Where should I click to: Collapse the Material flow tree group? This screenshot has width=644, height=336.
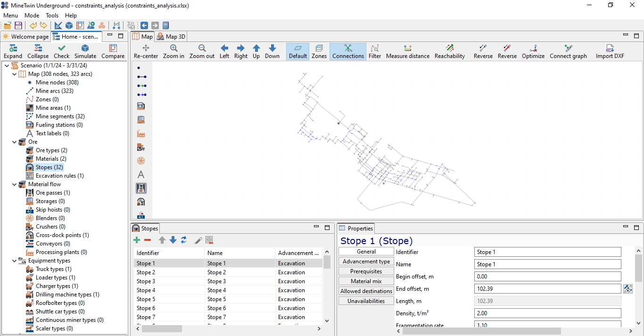14,184
